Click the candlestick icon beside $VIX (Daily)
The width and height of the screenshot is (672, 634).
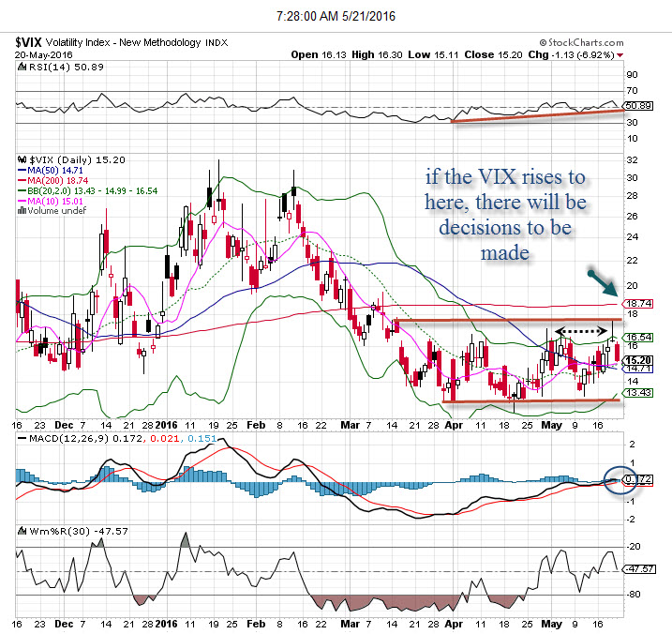(x=23, y=161)
